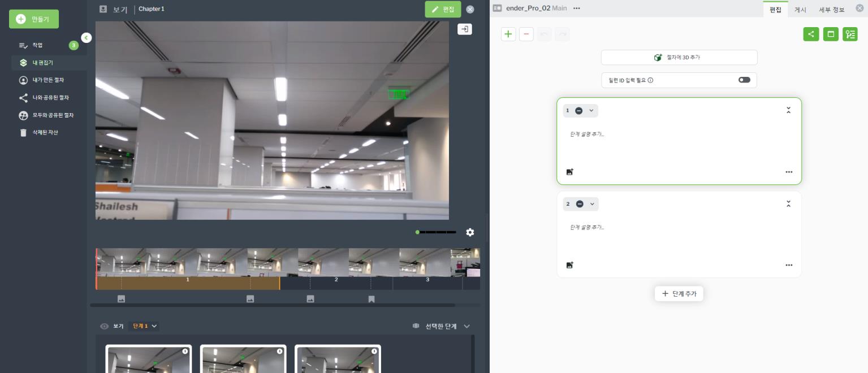Click the red minus remove button
This screenshot has height=373, width=868.
(x=526, y=34)
